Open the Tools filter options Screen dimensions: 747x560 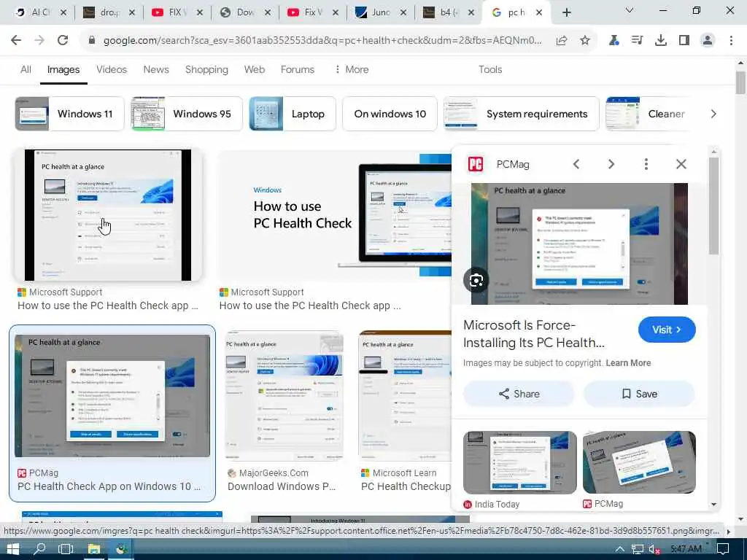[x=490, y=69]
